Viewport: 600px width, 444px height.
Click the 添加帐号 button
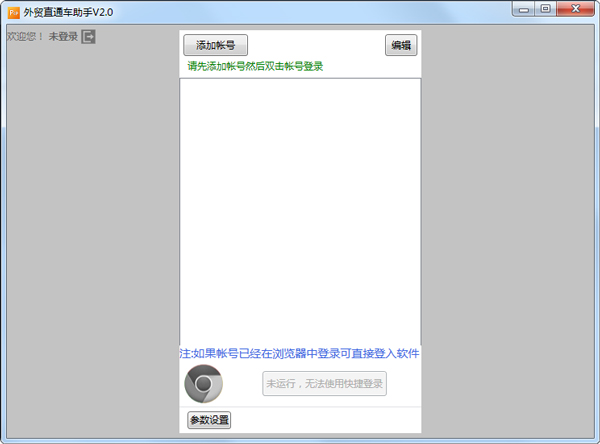(215, 45)
